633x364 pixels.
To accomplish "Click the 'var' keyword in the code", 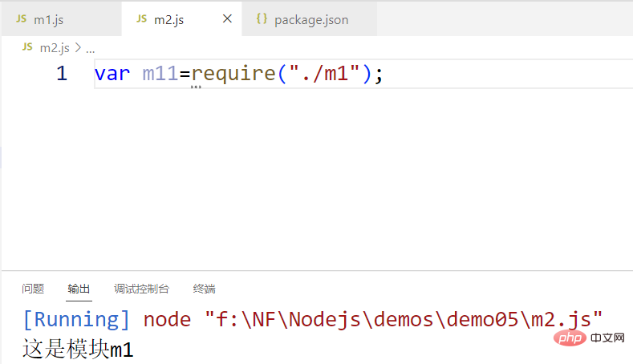I will pyautogui.click(x=112, y=74).
